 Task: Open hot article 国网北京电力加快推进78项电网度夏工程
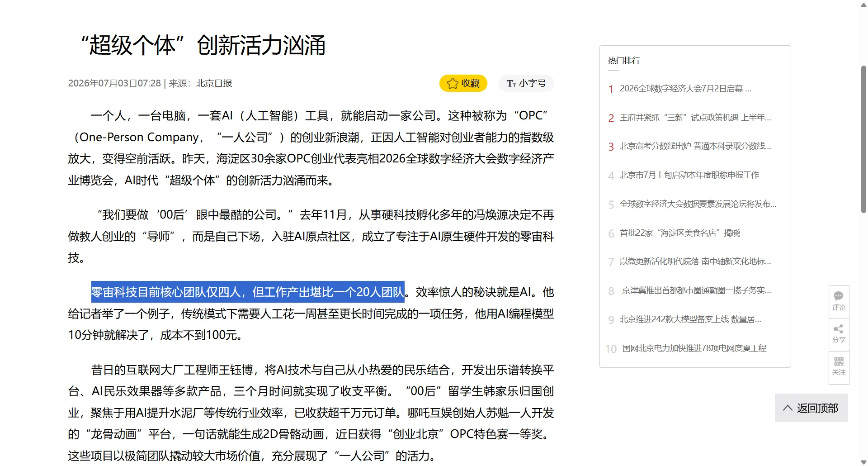click(694, 348)
